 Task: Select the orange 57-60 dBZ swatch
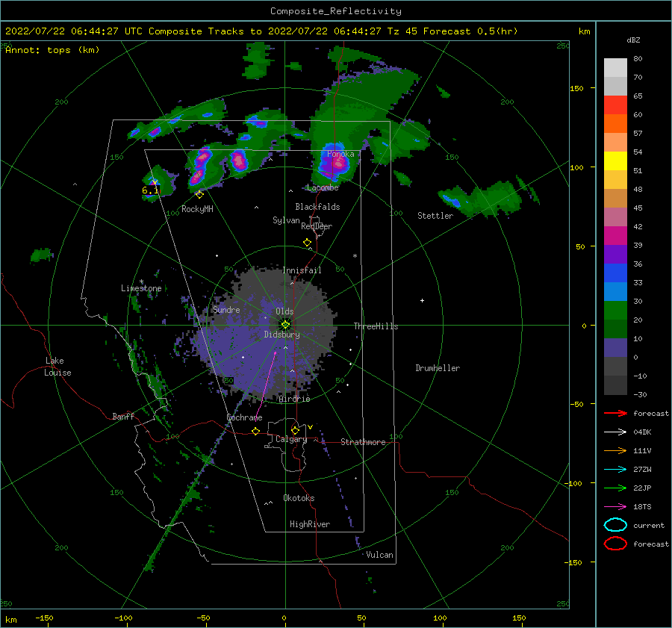[x=615, y=123]
